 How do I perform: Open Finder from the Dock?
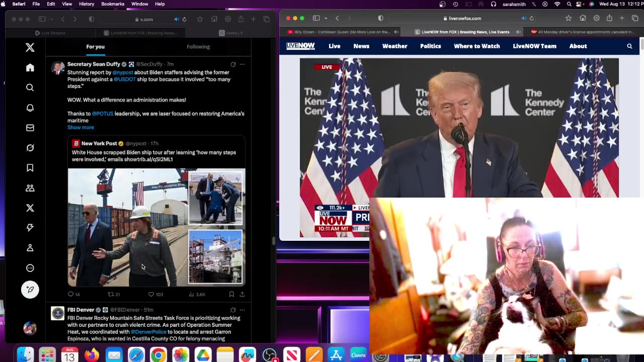[25, 355]
